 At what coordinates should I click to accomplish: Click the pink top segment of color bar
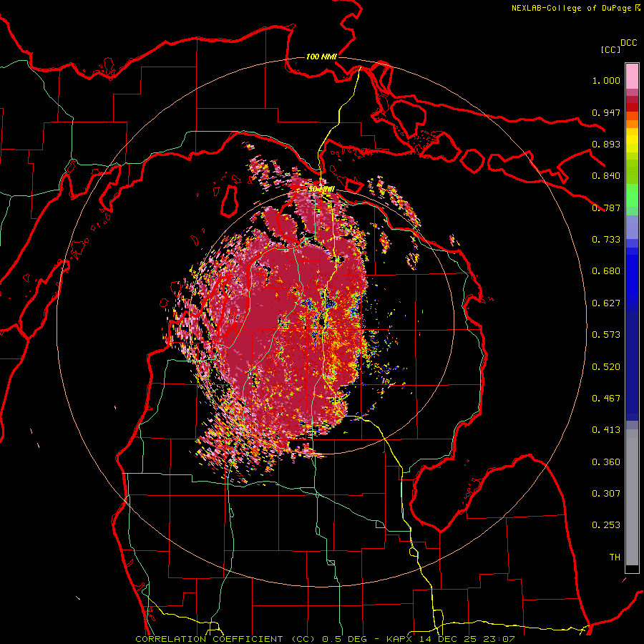point(632,77)
